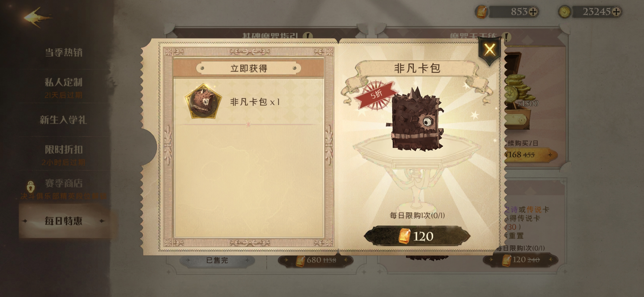
Task: Click the ¥168 purchase button
Action: point(530,155)
